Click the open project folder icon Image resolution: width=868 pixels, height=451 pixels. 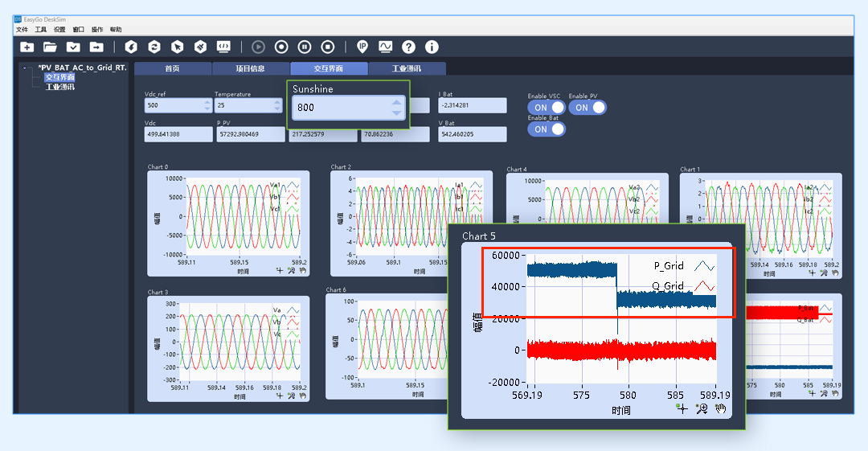(51, 47)
